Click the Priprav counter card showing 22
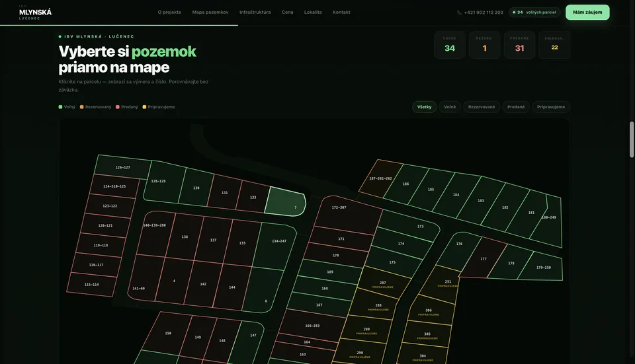 pos(554,45)
